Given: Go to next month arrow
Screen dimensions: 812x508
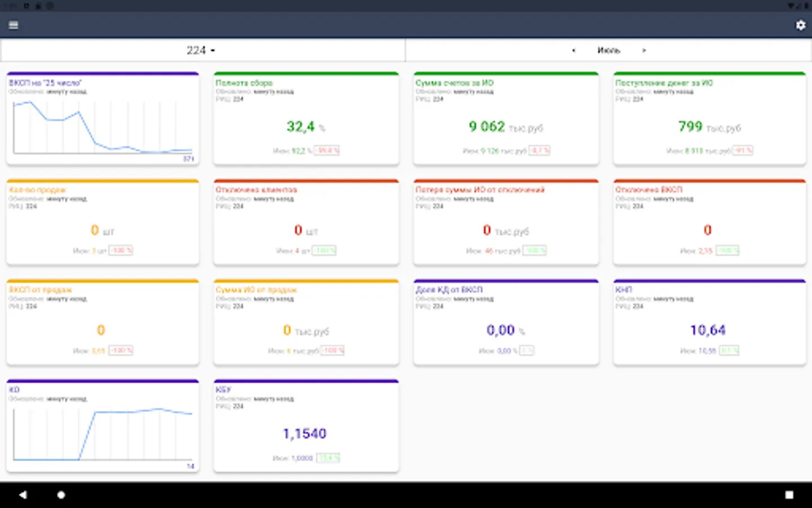Looking at the screenshot, I should click(644, 50).
